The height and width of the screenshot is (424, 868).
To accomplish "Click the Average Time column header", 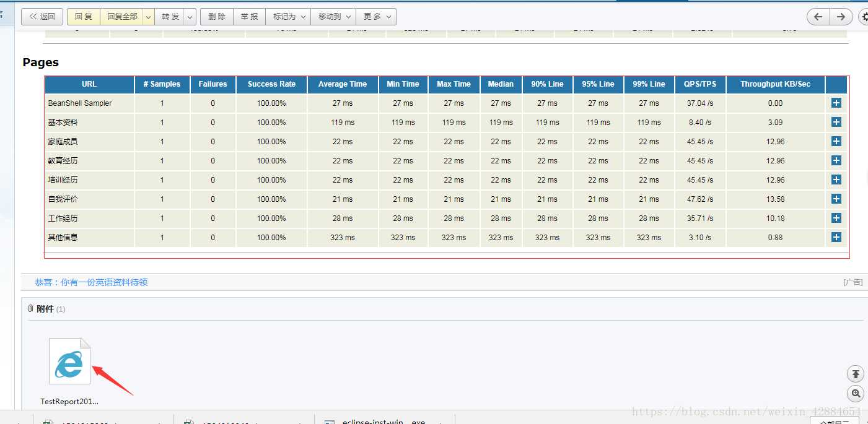I will click(343, 84).
